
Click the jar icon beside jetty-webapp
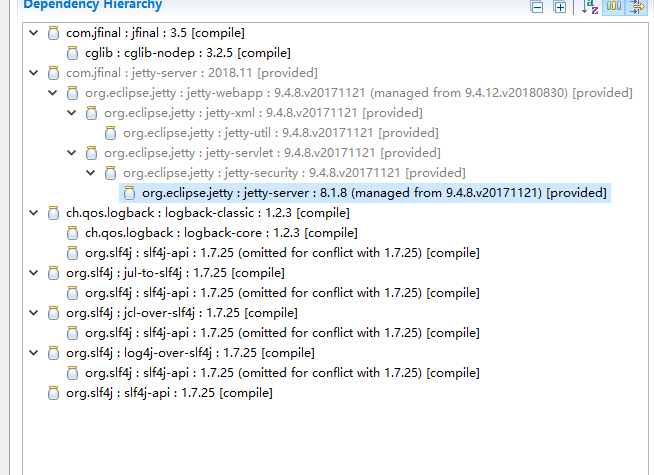pos(73,93)
